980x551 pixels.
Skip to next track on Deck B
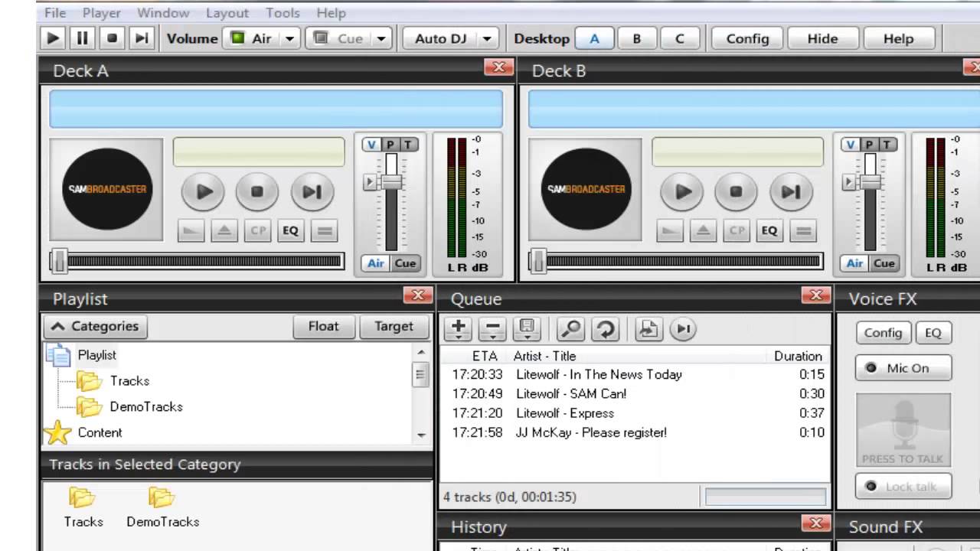pyautogui.click(x=791, y=191)
